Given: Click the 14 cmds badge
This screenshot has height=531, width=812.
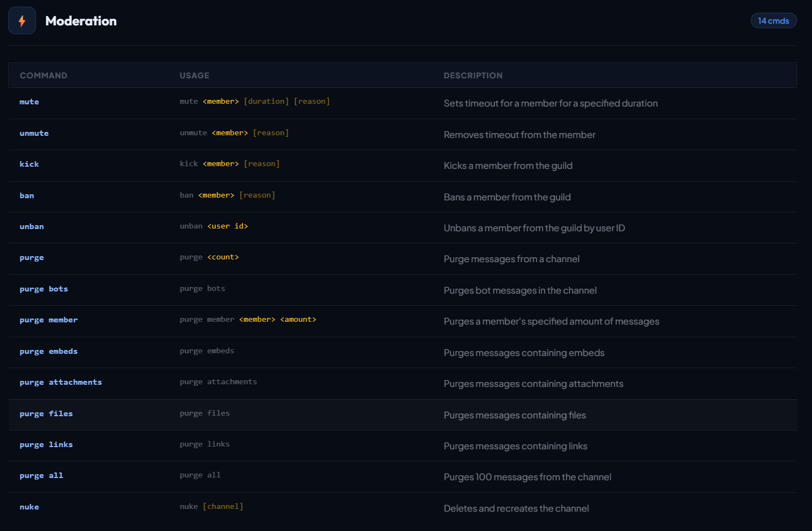Looking at the screenshot, I should pyautogui.click(x=773, y=21).
